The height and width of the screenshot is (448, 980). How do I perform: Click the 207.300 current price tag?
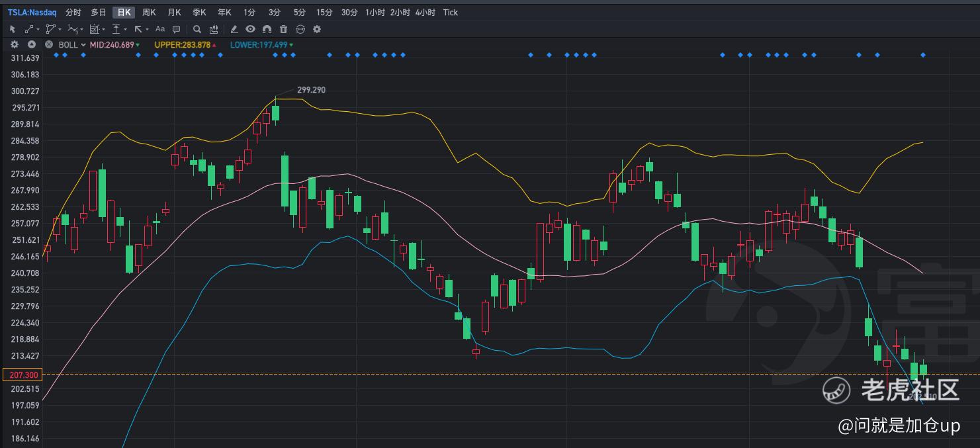click(22, 375)
